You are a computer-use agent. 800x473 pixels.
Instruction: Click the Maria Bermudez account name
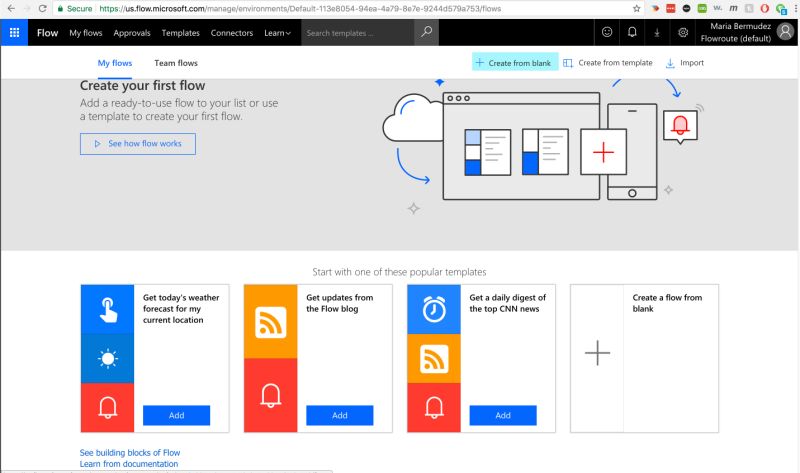click(740, 26)
